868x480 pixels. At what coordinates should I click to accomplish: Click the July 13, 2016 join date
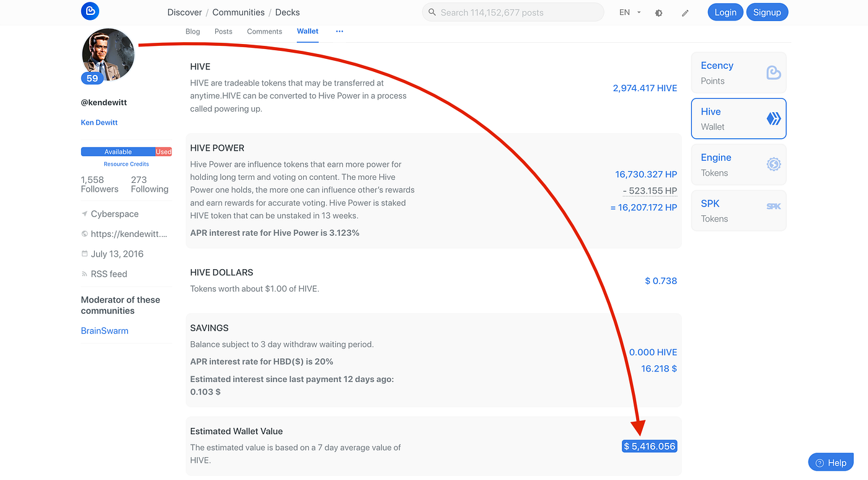click(x=117, y=254)
